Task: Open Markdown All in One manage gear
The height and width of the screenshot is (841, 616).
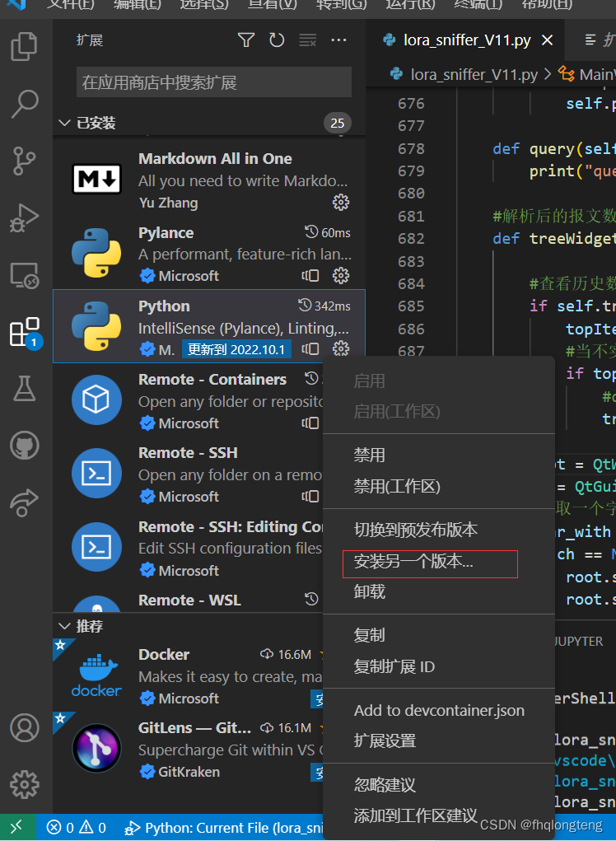Action: (x=341, y=202)
